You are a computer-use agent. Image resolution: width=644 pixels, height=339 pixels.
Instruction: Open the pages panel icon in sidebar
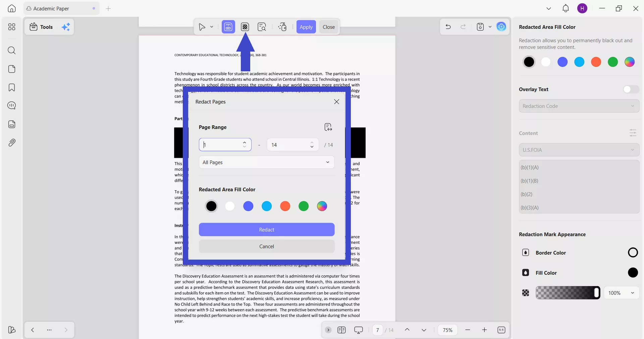[x=12, y=69]
